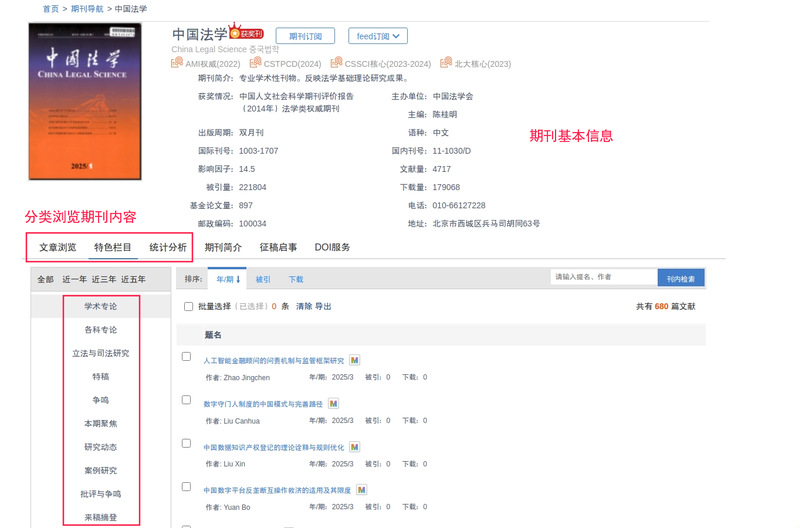Click the 获奖刊 award badge beside journal title
This screenshot has height=528, width=799.
coord(246,33)
